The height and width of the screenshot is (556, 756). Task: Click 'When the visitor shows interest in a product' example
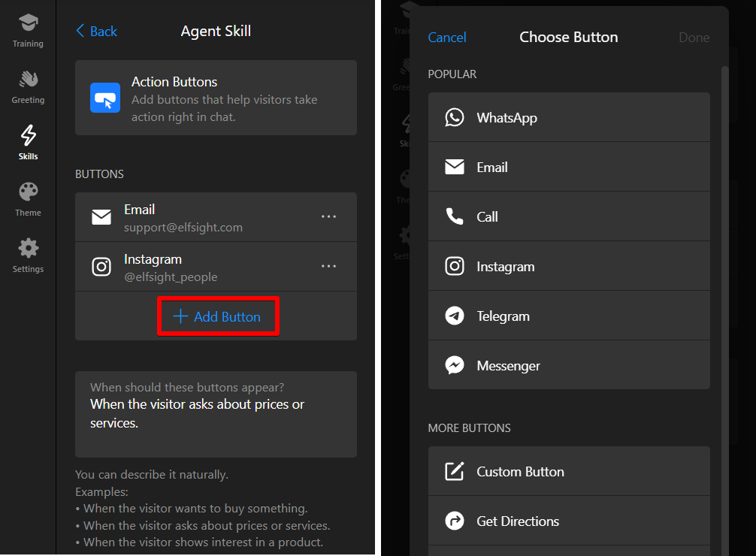pos(203,542)
